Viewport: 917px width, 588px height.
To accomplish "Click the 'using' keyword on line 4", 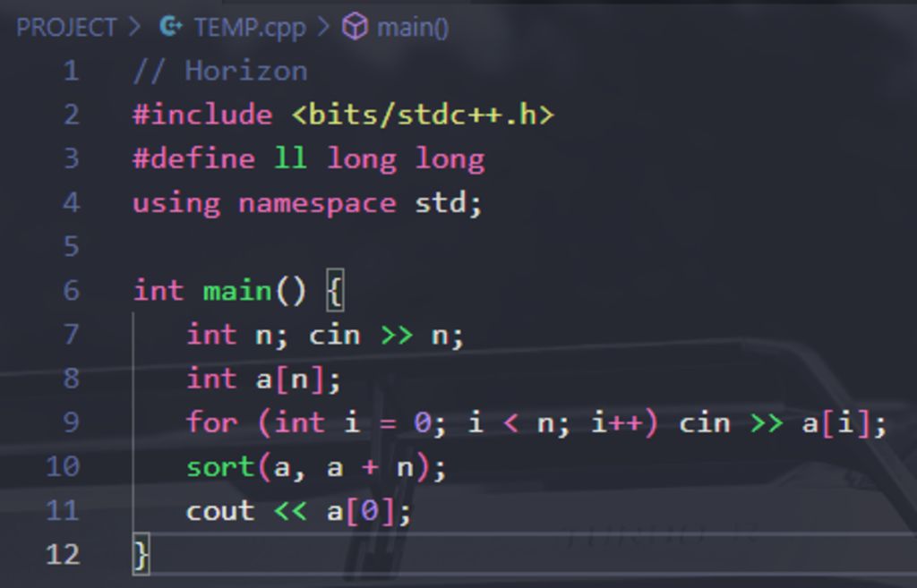I will [x=176, y=204].
